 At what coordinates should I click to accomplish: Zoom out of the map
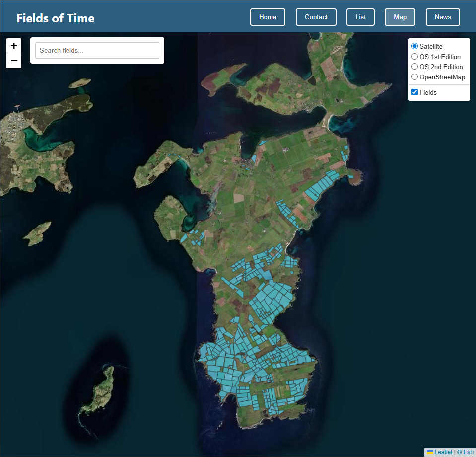14,61
